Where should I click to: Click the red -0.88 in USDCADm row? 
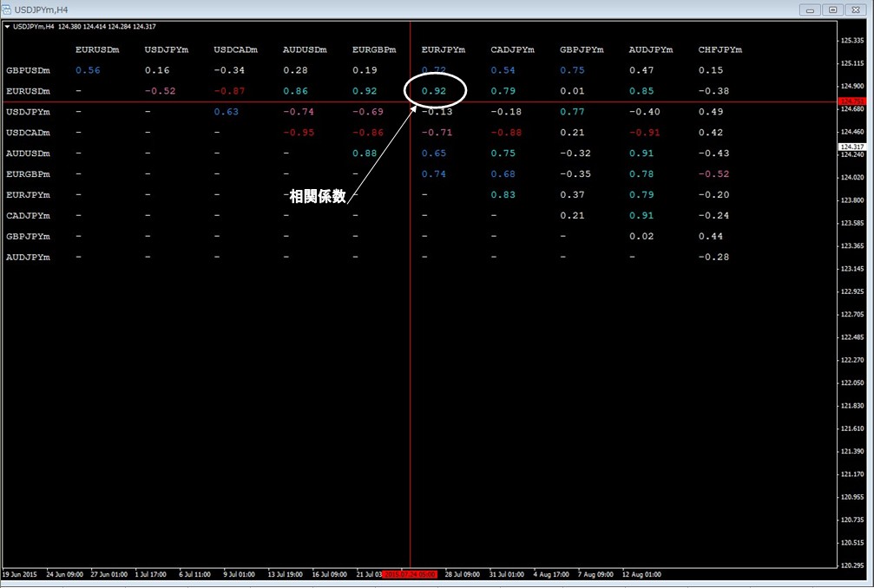pos(506,133)
